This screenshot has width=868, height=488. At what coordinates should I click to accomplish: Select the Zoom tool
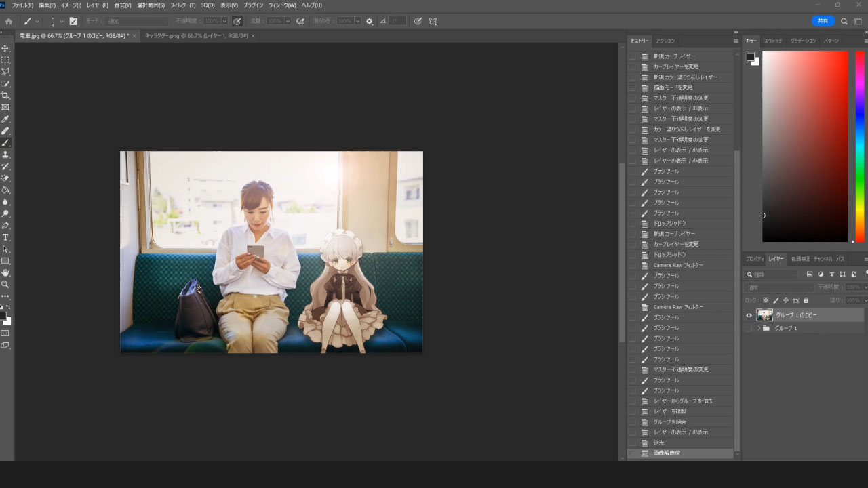pyautogui.click(x=5, y=285)
